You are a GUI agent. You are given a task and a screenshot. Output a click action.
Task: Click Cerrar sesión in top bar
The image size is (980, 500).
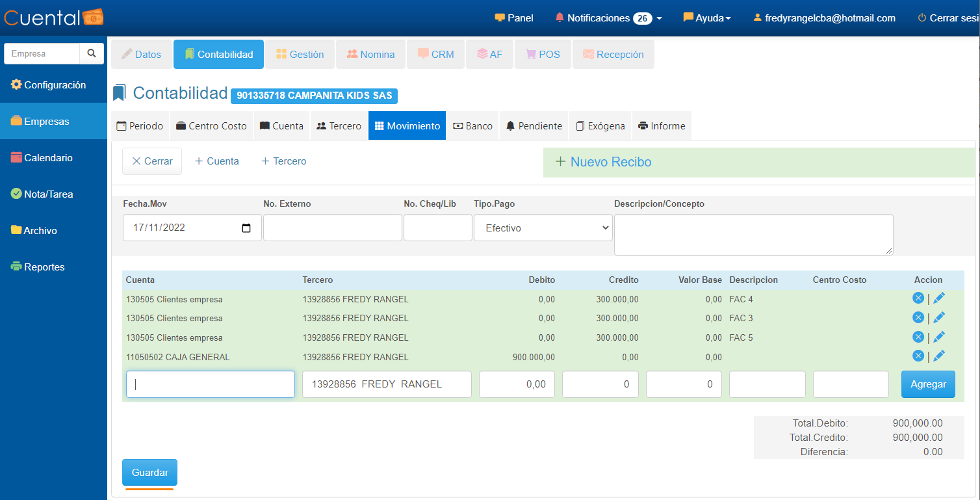click(x=948, y=18)
